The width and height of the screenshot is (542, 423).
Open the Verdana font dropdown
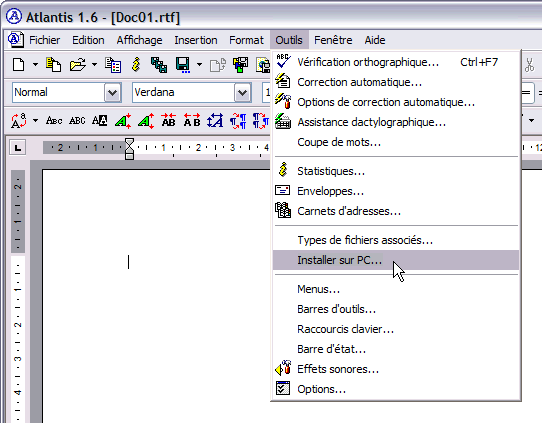[x=243, y=93]
